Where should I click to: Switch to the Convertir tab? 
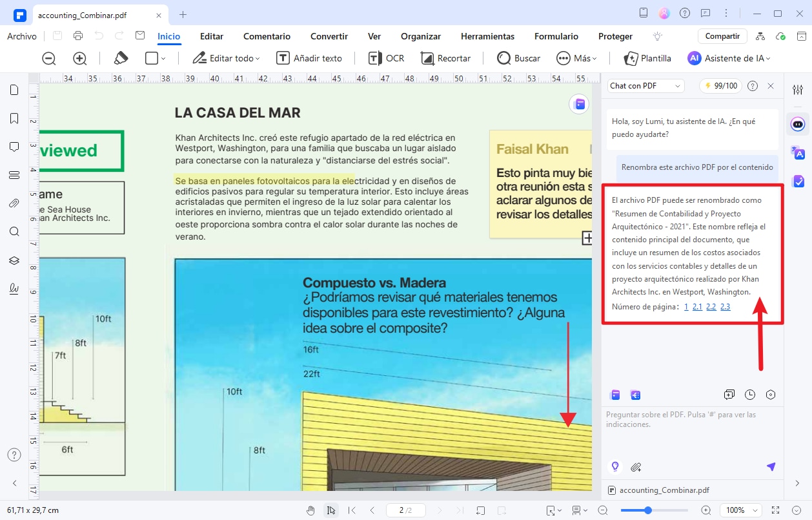click(x=329, y=37)
